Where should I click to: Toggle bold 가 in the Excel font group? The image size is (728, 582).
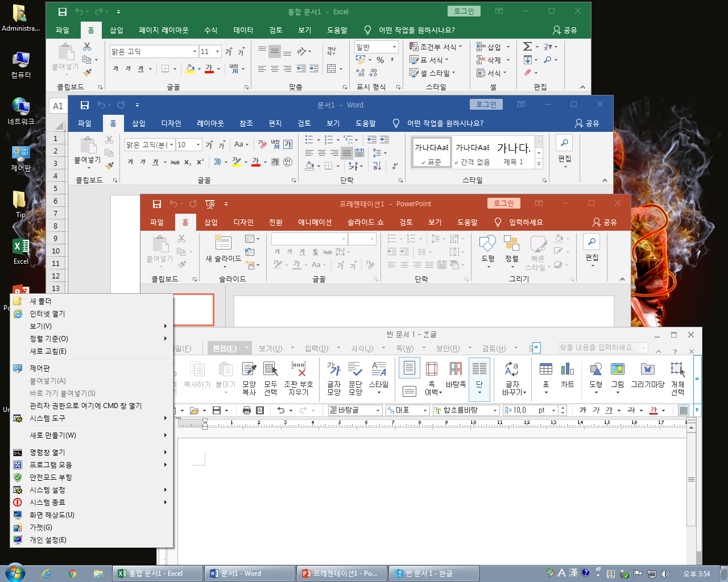pos(116,69)
